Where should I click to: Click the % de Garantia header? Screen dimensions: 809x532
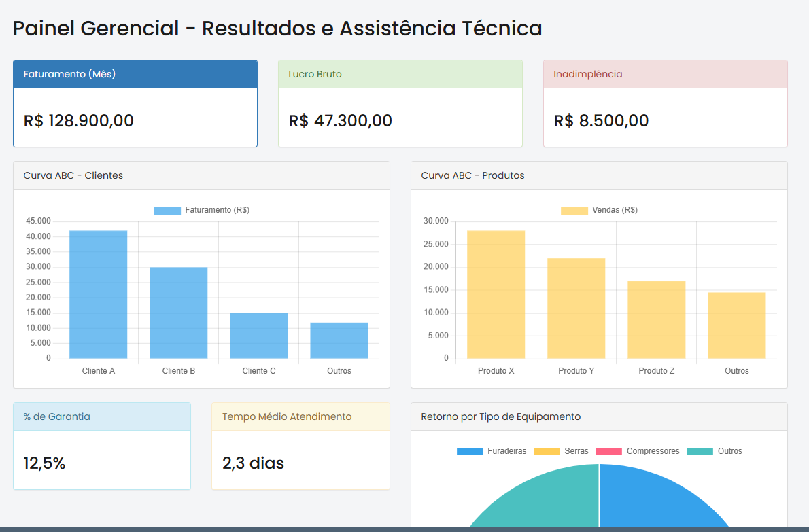102,416
